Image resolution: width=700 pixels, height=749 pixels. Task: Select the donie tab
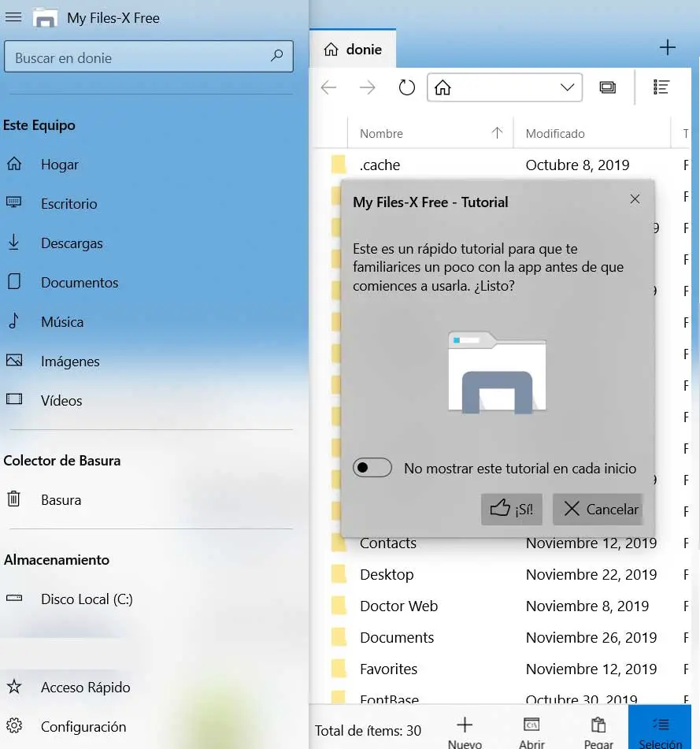point(353,49)
